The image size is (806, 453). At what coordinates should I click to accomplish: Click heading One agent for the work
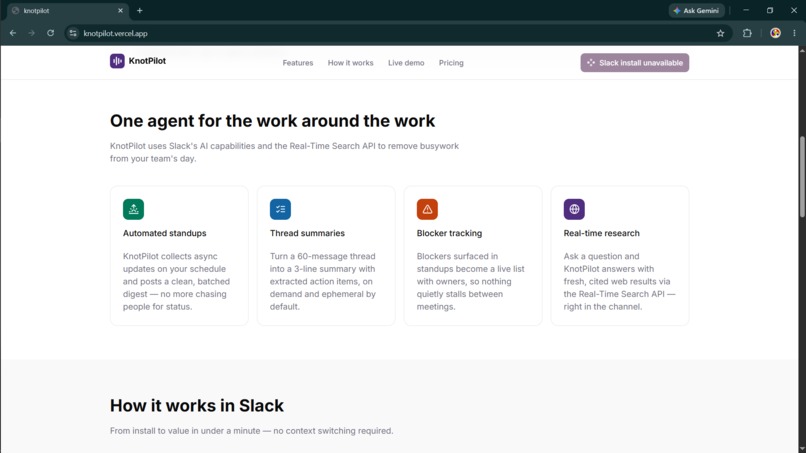pyautogui.click(x=272, y=121)
